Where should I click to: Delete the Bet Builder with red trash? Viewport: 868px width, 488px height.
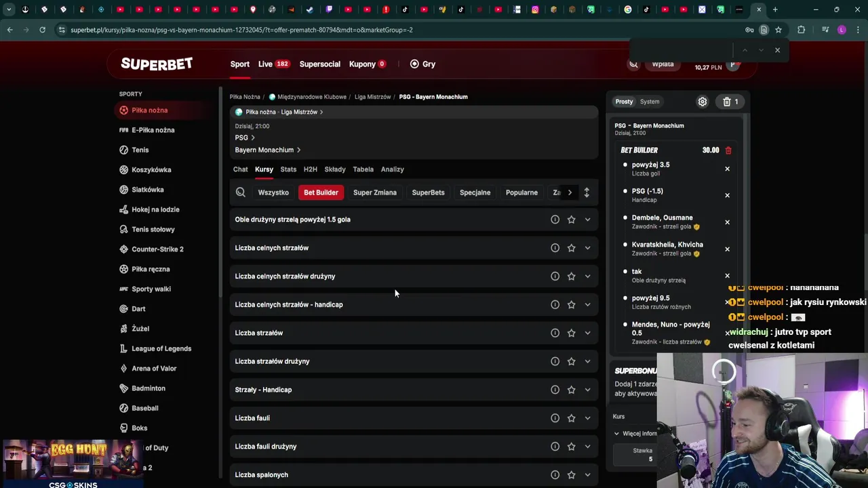click(728, 150)
